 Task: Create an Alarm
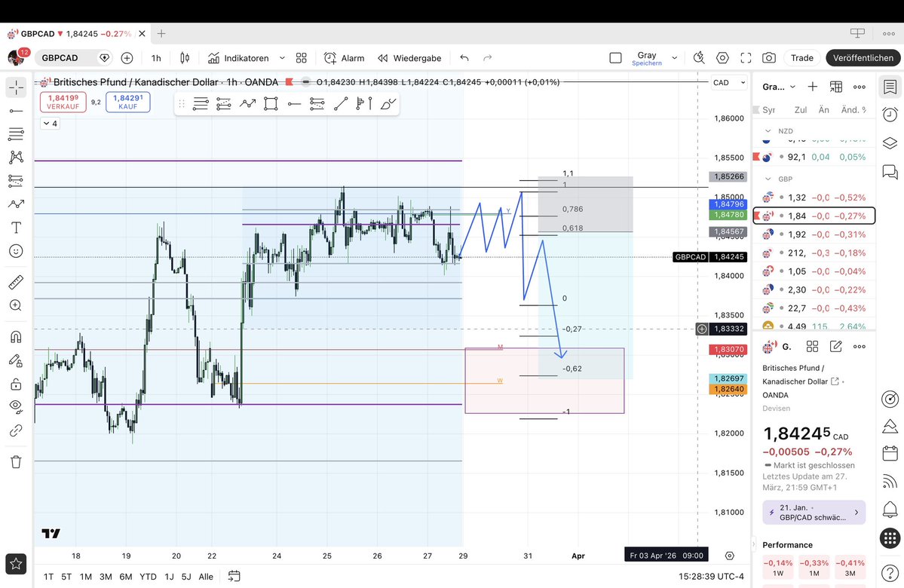pos(345,58)
